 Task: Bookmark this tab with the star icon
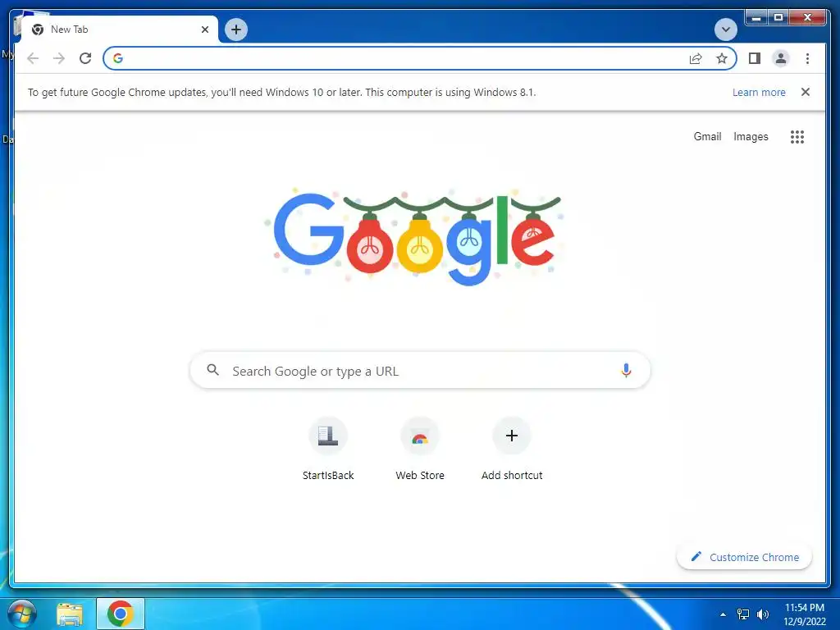pyautogui.click(x=722, y=58)
